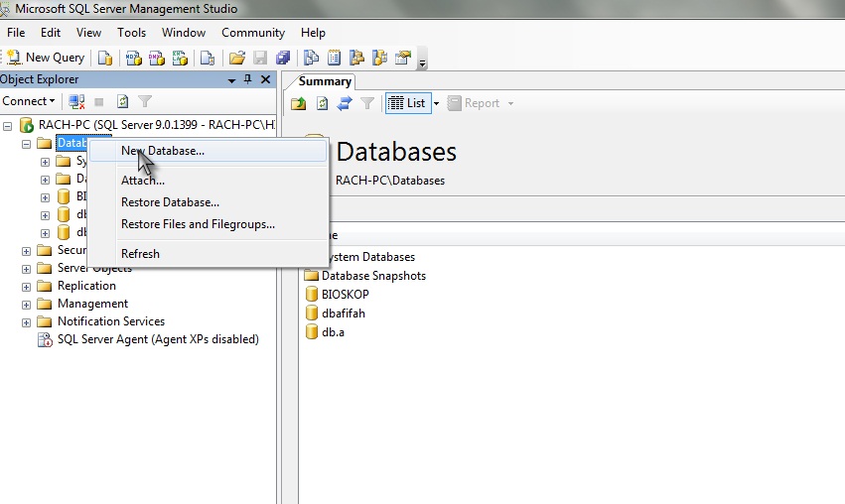845x504 pixels.
Task: Select RACH-PC server in the tree
Action: [156, 125]
